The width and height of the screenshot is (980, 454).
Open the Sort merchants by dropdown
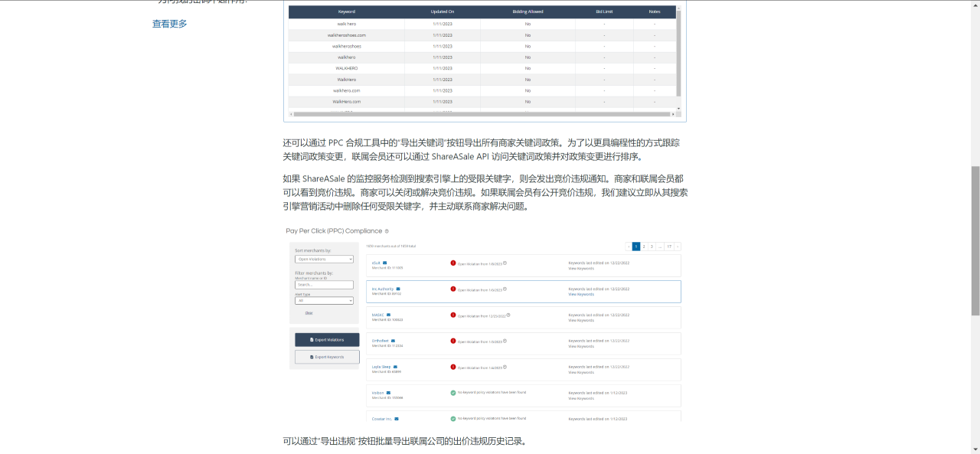[324, 260]
